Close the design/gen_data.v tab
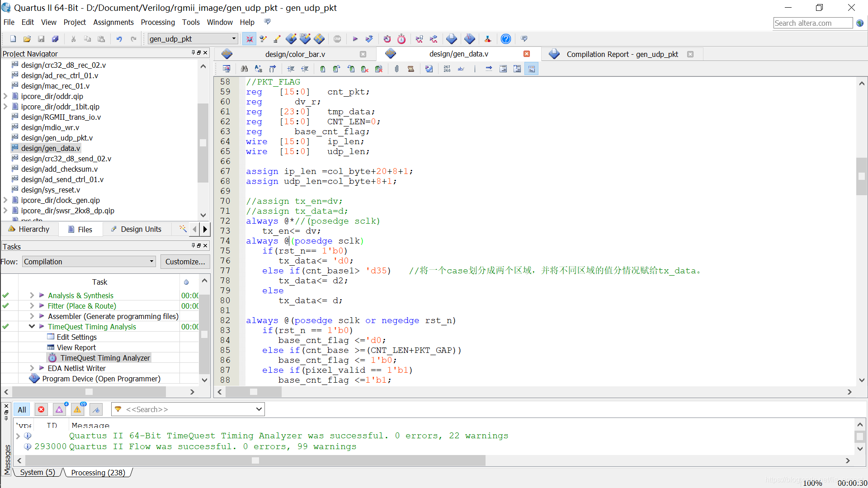The height and width of the screenshot is (488, 868). [x=527, y=54]
